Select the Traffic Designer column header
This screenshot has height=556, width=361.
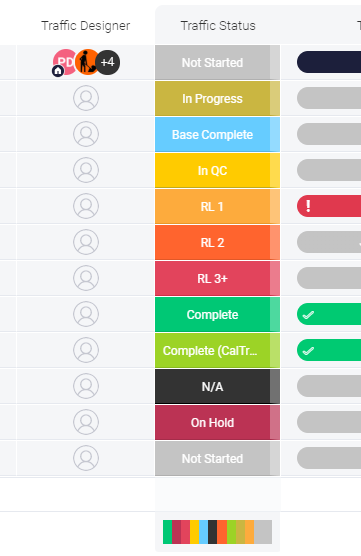[85, 26]
